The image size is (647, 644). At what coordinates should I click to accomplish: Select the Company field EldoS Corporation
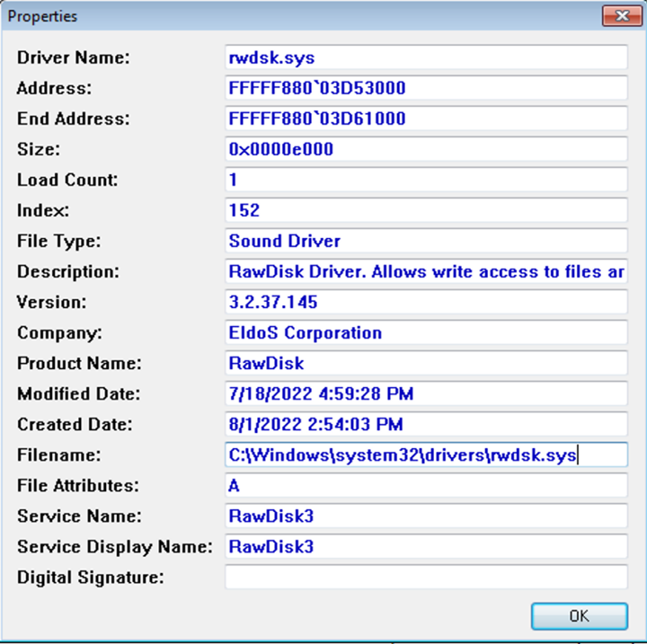tap(426, 332)
